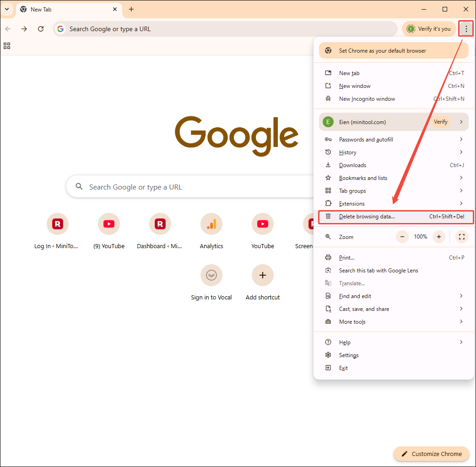Select Delete browsing data from the menu
The width and height of the screenshot is (476, 467).
point(366,216)
